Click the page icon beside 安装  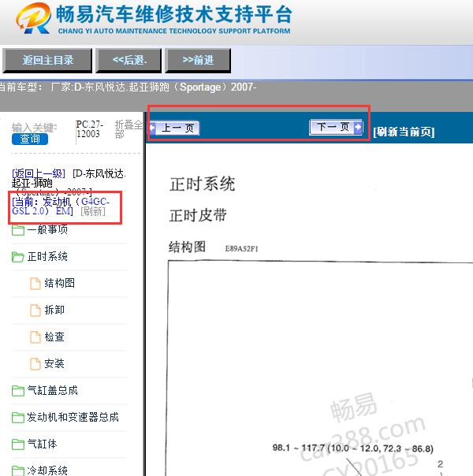click(35, 363)
